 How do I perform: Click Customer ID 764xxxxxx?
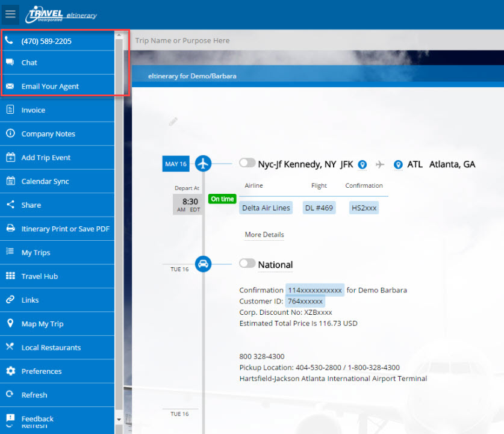coord(305,302)
